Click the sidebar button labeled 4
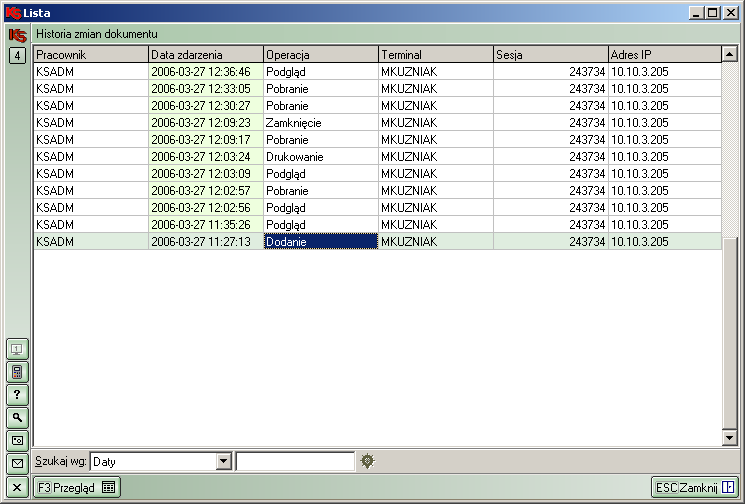 pyautogui.click(x=17, y=56)
